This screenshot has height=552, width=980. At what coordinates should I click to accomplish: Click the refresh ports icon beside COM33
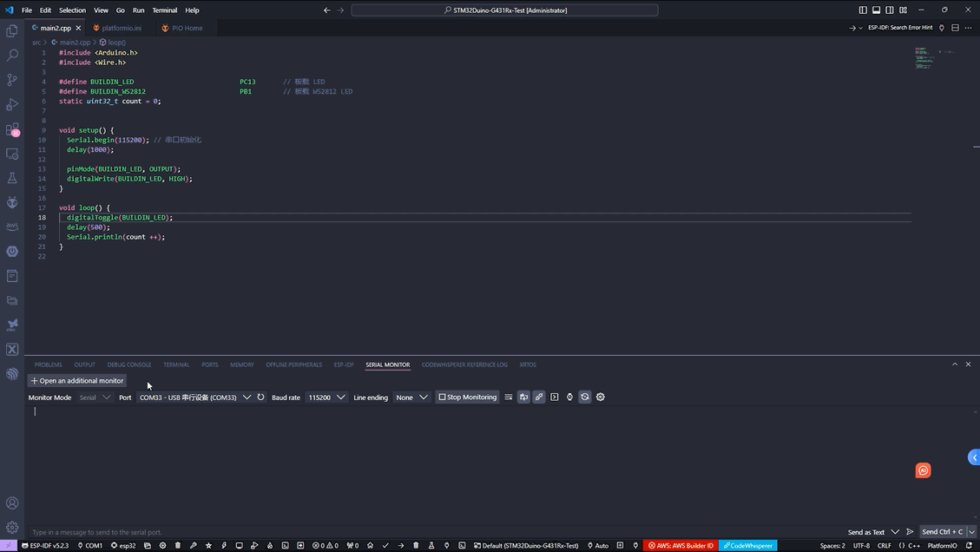point(260,398)
